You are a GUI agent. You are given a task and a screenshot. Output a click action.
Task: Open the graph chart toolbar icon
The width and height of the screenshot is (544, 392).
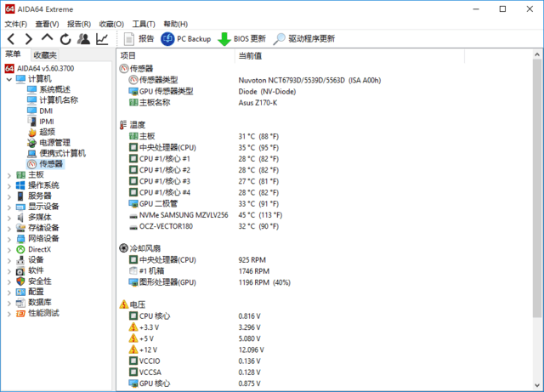click(102, 39)
